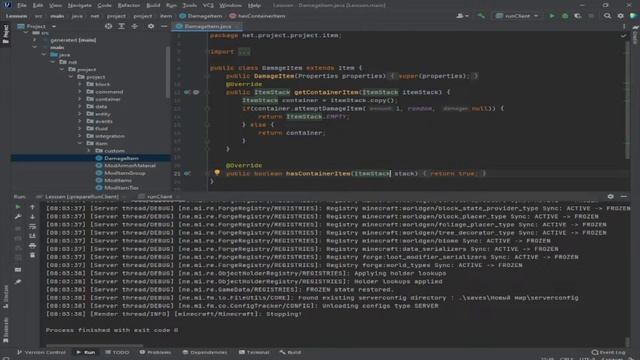Screen dimensions: 640x360
Task: Open Terminal tool window button
Action: point(254,352)
